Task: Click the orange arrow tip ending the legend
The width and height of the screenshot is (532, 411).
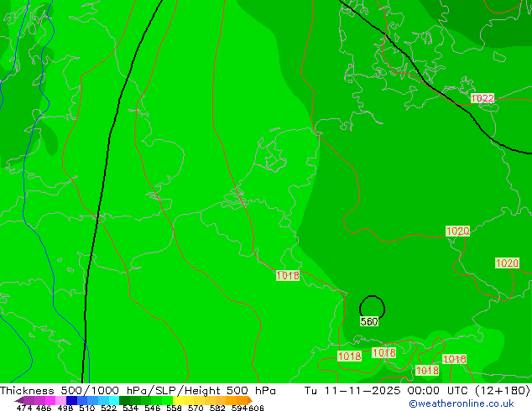Action: click(x=250, y=400)
